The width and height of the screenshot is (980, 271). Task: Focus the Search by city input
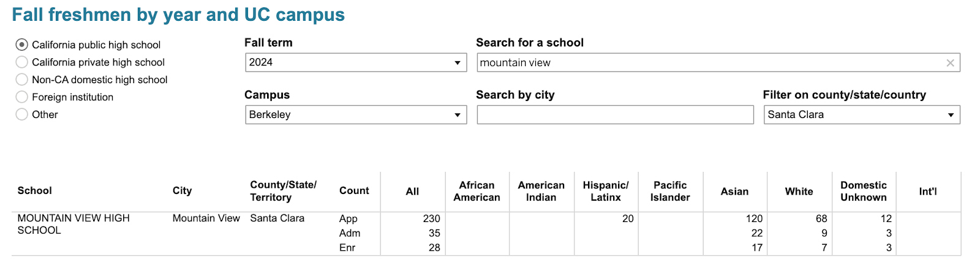click(615, 115)
